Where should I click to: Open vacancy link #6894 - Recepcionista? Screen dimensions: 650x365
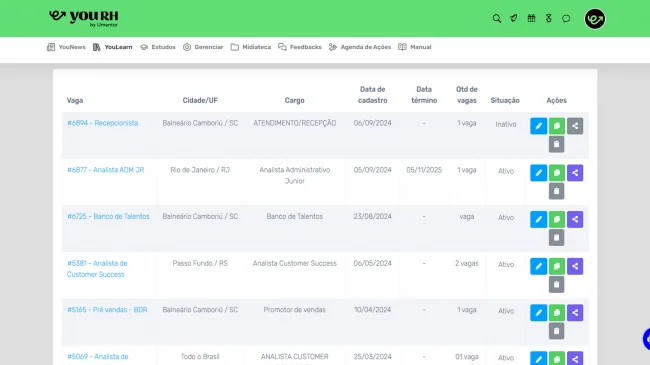tap(102, 123)
